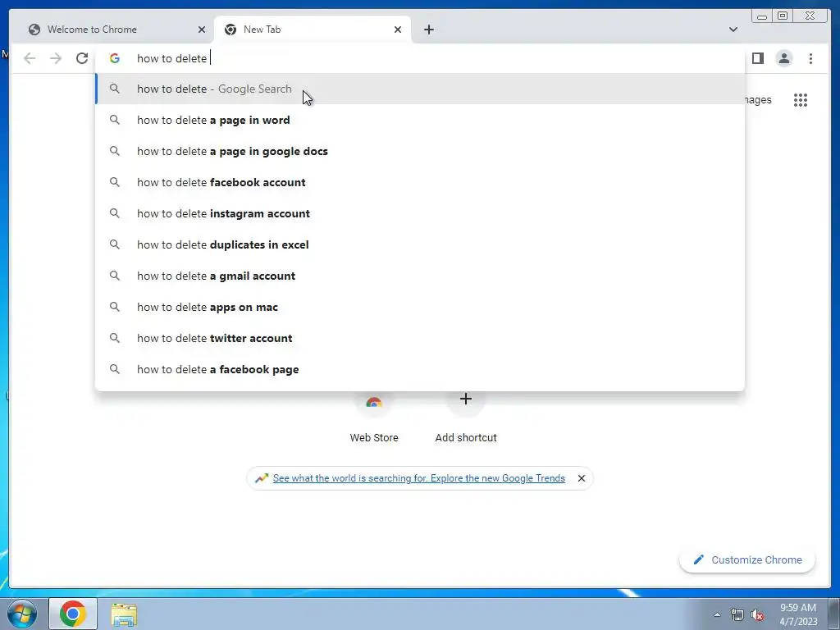This screenshot has width=840, height=630.
Task: Open the network tray icon
Action: click(x=737, y=614)
